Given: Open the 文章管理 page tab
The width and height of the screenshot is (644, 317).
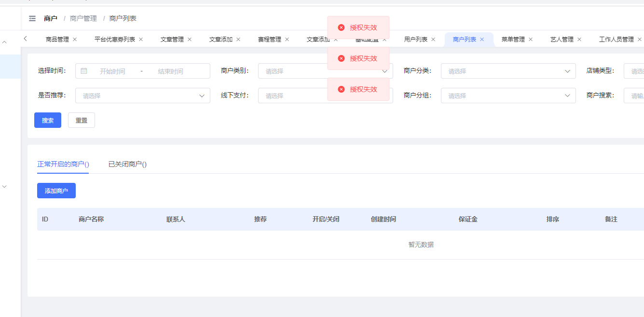Looking at the screenshot, I should click(172, 40).
